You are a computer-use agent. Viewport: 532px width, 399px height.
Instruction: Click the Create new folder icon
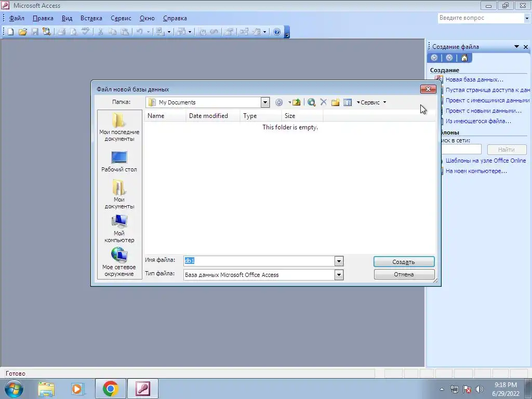pyautogui.click(x=335, y=102)
